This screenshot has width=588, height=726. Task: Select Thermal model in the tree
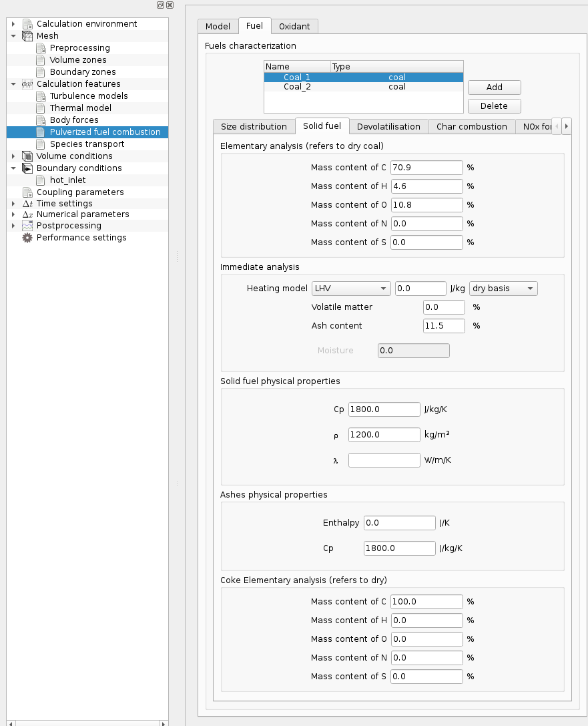point(81,108)
